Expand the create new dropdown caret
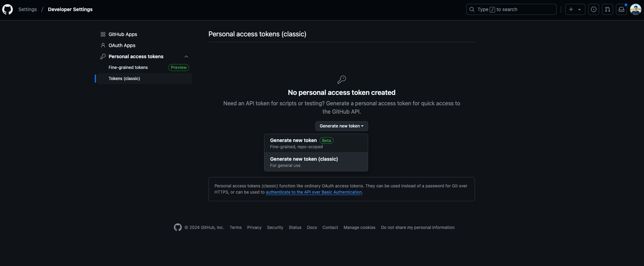Viewport: 644px width, 266px height. coord(579,9)
